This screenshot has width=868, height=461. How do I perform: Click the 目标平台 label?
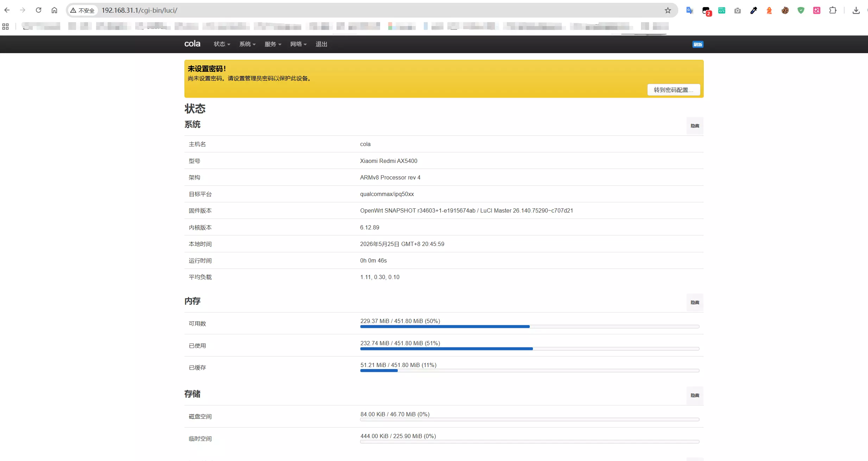(200, 194)
